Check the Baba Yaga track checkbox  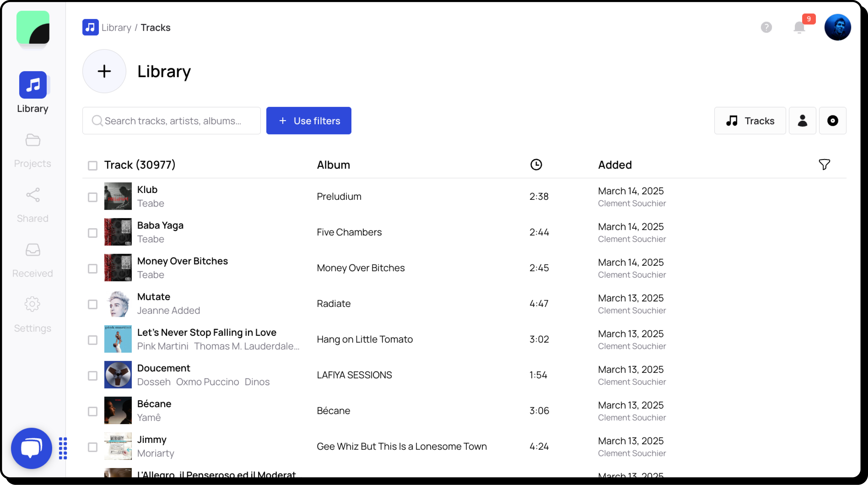click(92, 233)
